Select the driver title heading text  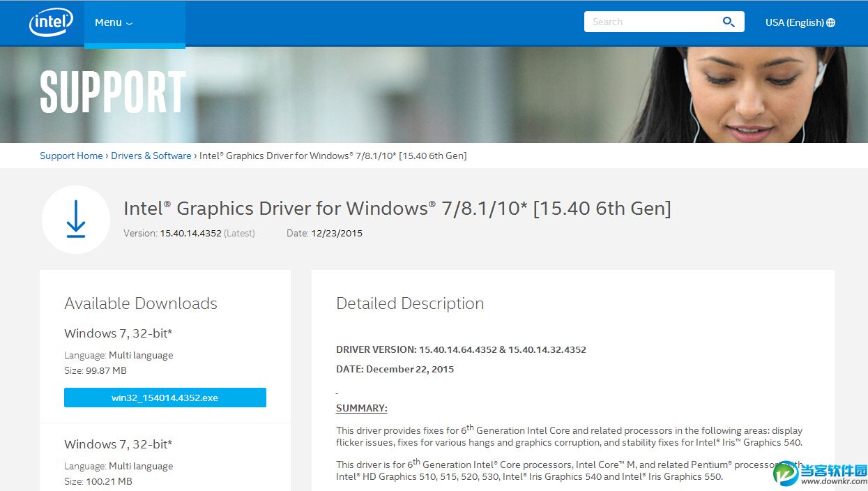[x=397, y=208]
